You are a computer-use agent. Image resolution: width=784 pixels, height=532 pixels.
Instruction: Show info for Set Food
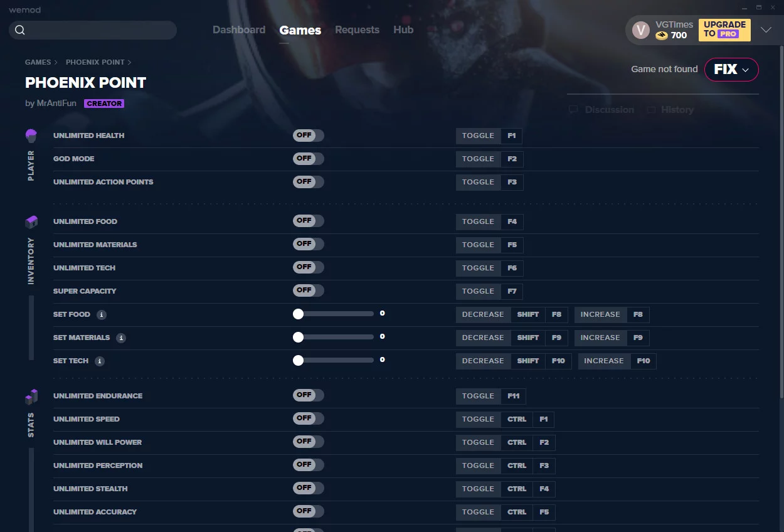tap(102, 315)
